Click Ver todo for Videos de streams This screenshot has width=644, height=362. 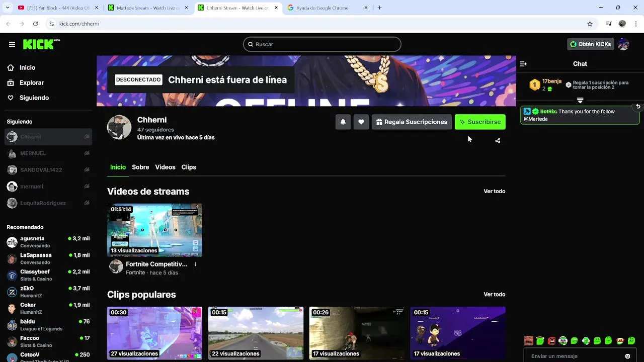point(494,191)
